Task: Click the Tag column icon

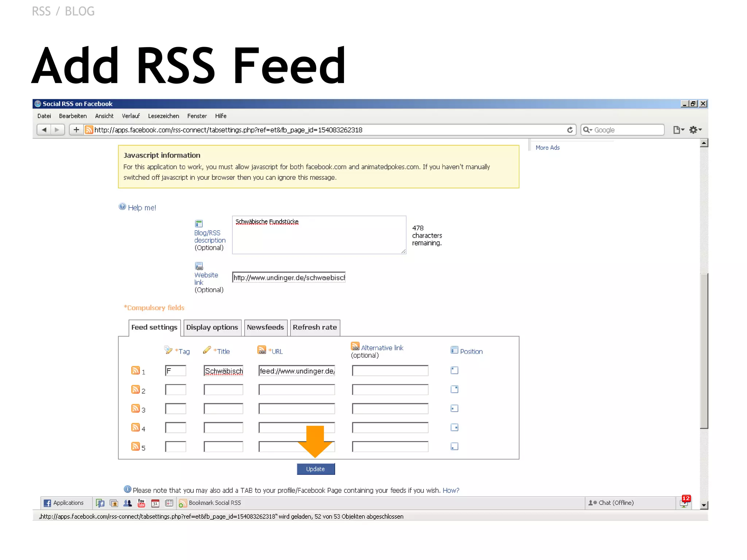Action: (x=168, y=350)
